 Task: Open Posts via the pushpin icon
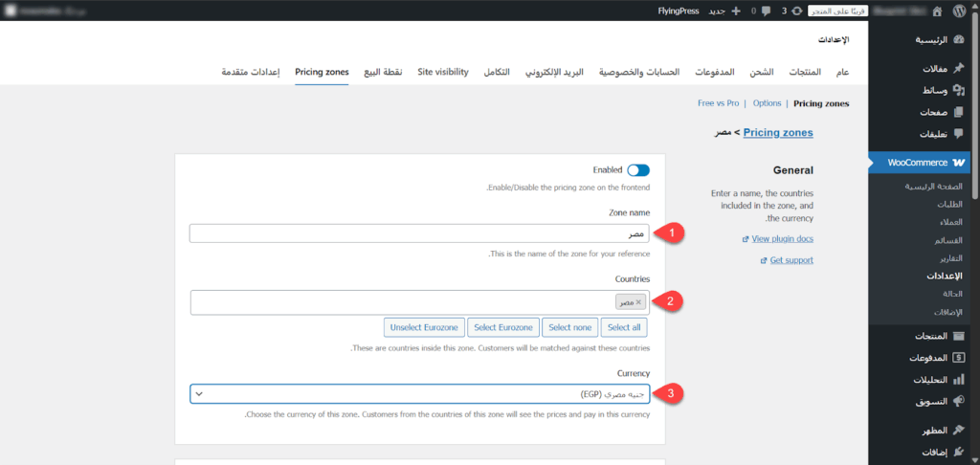(x=960, y=69)
